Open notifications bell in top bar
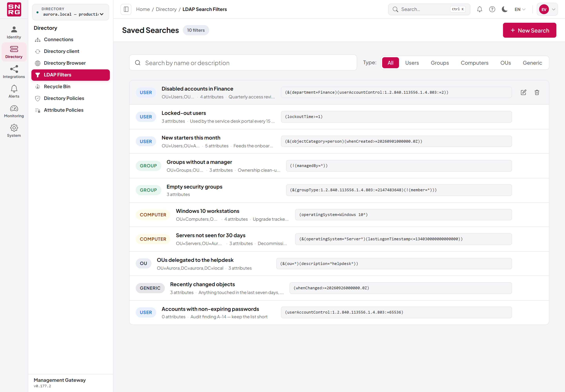The height and width of the screenshot is (392, 565). [x=479, y=9]
